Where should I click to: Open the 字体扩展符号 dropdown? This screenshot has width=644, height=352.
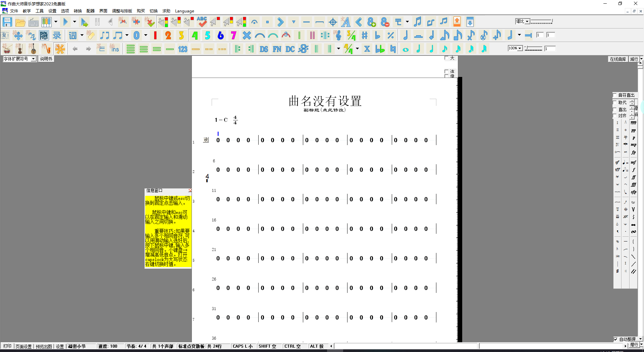(x=33, y=59)
